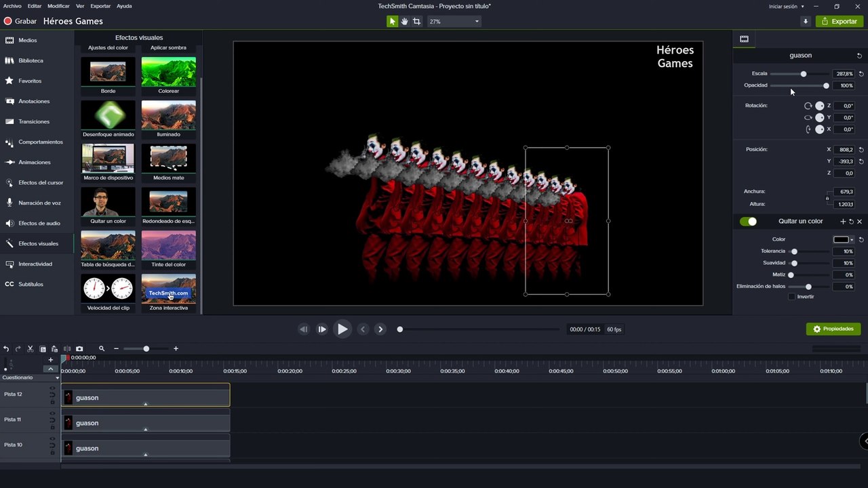868x488 pixels.
Task: Expand effects on Pista 11 guason clip
Action: point(145,429)
